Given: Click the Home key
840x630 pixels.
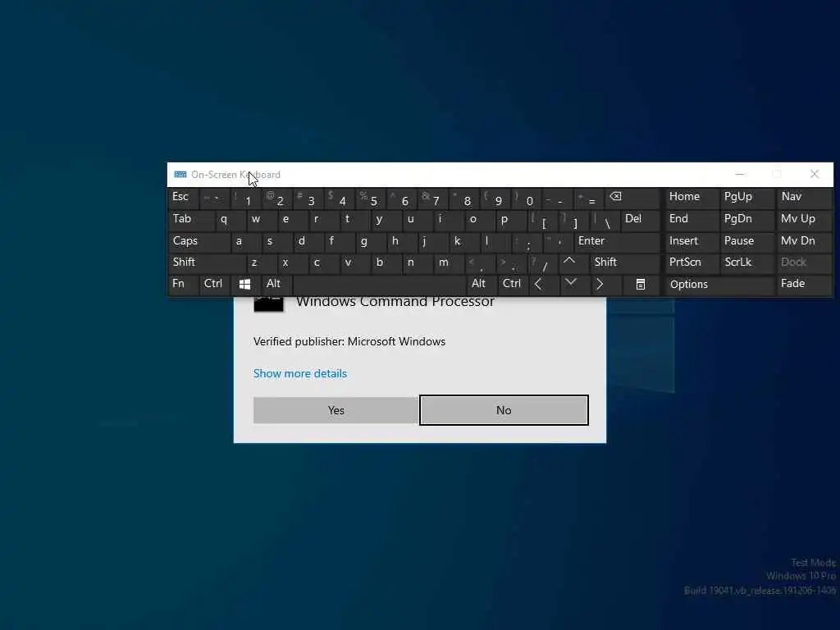Looking at the screenshot, I should 692,199.
